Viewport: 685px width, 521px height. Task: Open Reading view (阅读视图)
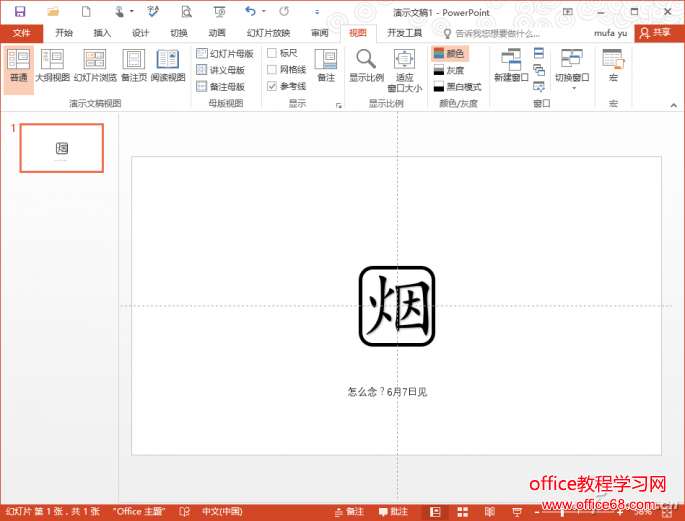click(167, 66)
